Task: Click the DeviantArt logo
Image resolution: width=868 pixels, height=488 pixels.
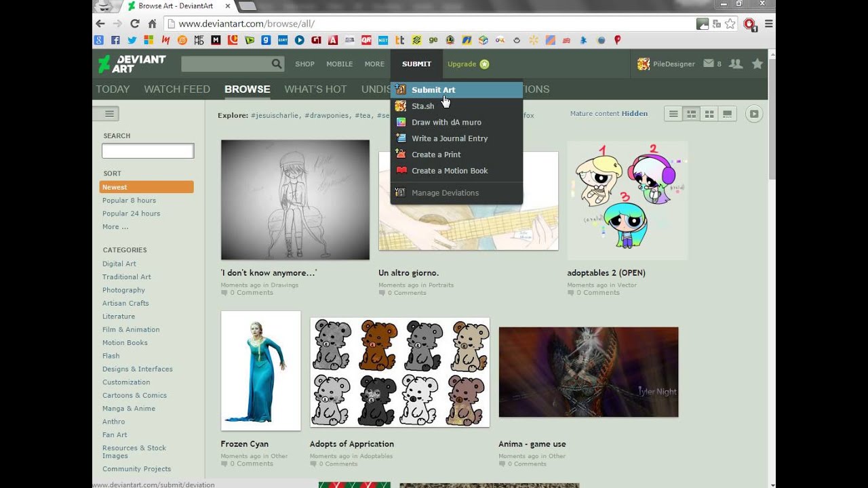Action: [x=132, y=64]
